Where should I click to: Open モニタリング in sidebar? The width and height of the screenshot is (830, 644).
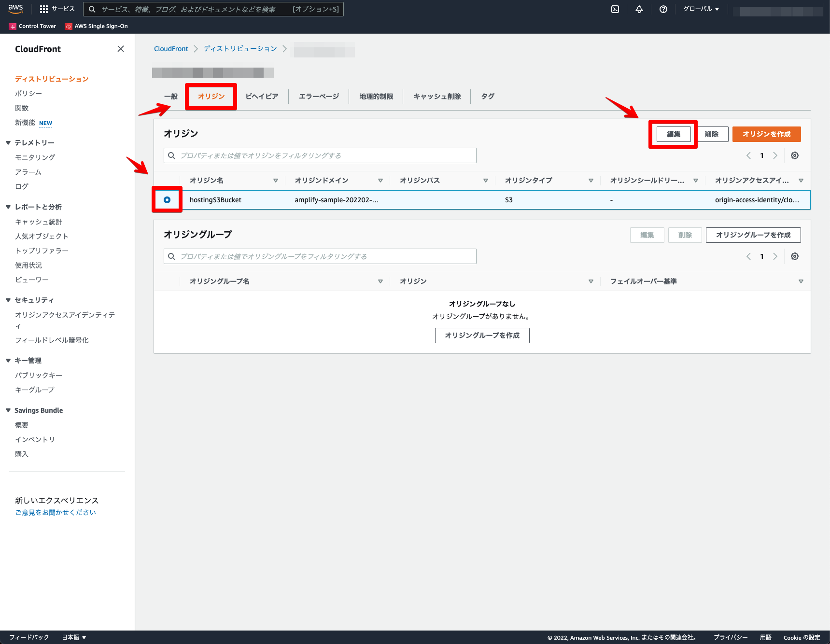click(35, 157)
